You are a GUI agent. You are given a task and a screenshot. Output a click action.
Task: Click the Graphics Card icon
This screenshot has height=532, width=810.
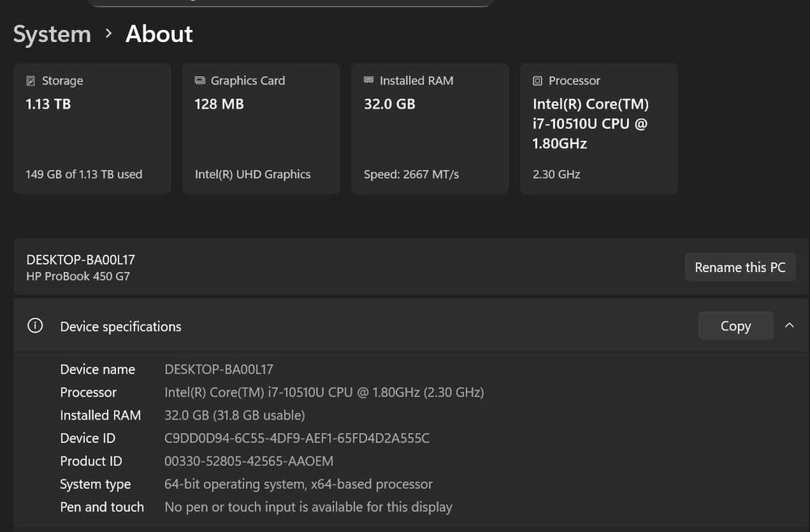click(x=200, y=81)
